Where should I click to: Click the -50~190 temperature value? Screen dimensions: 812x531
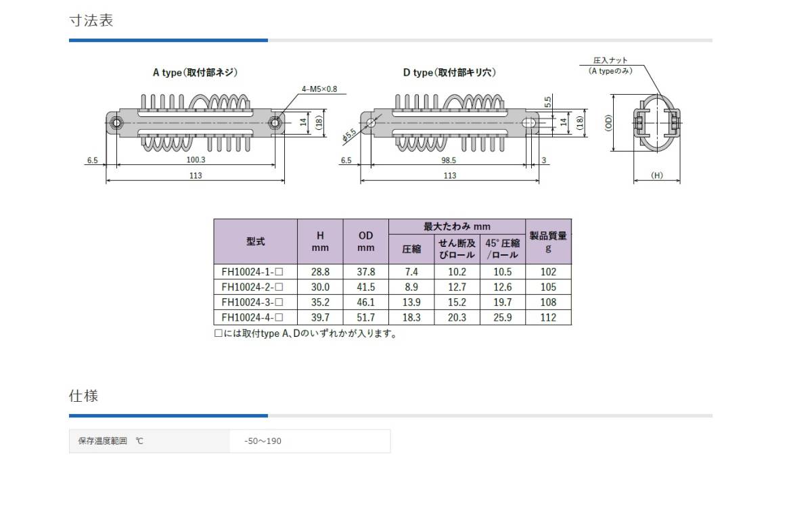click(x=264, y=441)
